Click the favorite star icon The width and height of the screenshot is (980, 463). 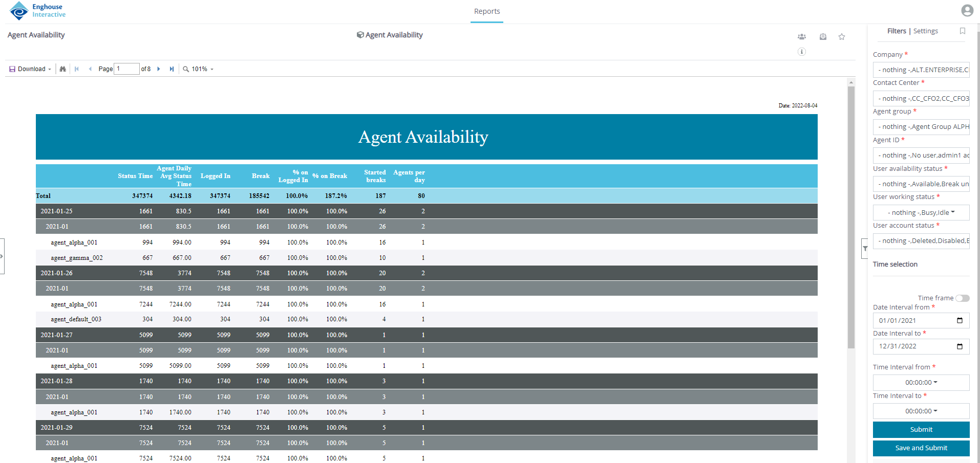pyautogui.click(x=842, y=36)
